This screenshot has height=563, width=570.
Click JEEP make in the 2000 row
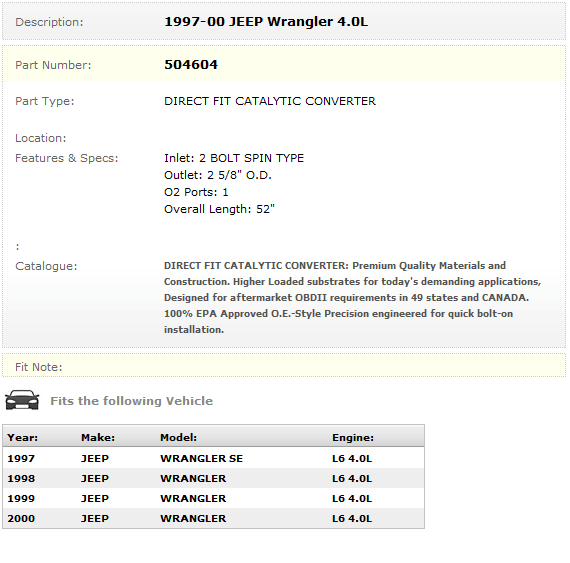pyautogui.click(x=95, y=518)
